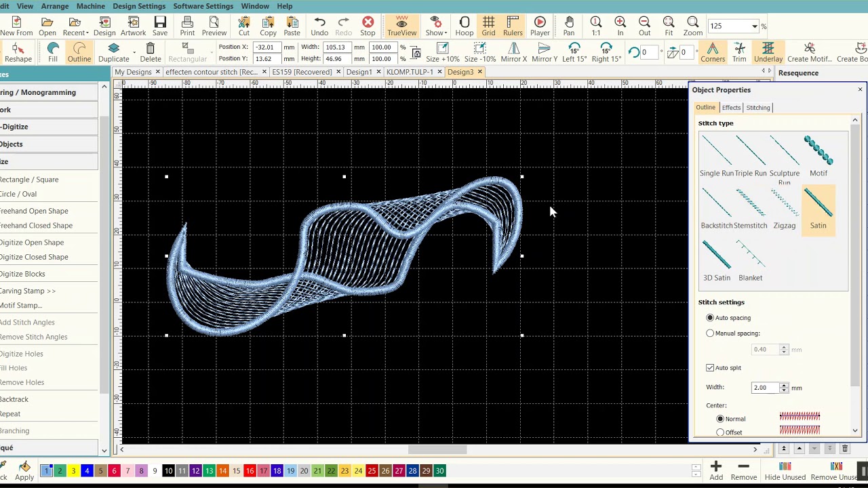Toggle TrueView rendering
This screenshot has width=868, height=488.
401,26
